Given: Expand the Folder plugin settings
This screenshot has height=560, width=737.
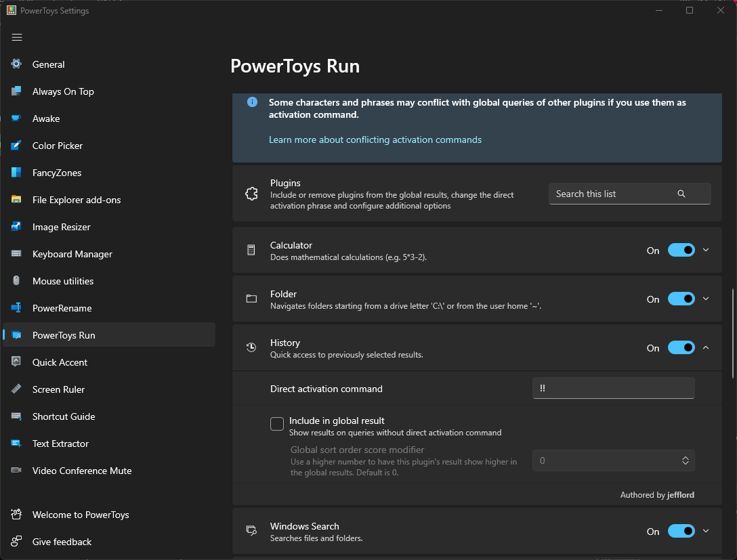Looking at the screenshot, I should coord(706,299).
